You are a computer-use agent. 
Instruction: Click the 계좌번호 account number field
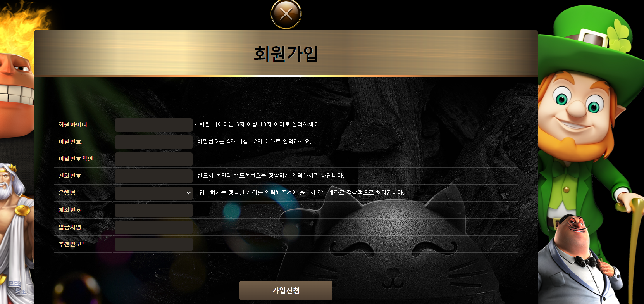tap(154, 210)
